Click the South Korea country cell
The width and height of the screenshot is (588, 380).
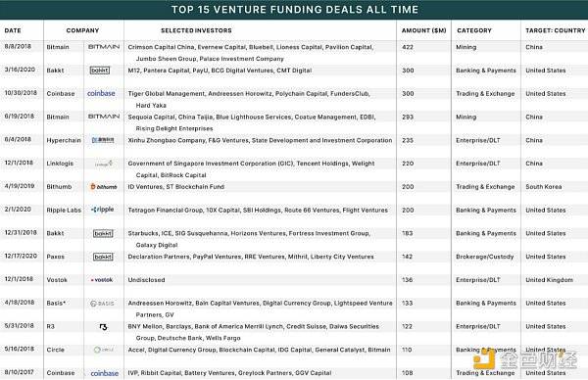[543, 187]
